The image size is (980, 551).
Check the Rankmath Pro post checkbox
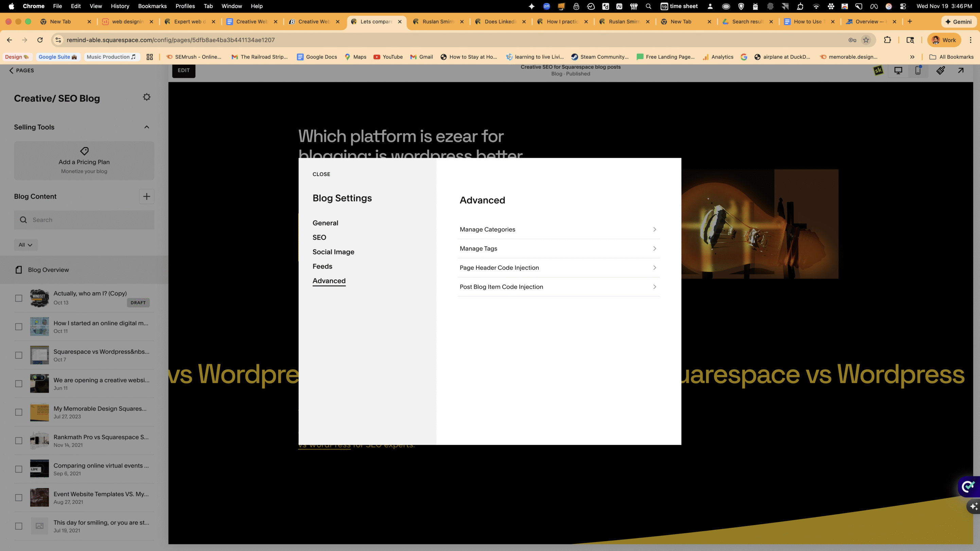point(19,440)
